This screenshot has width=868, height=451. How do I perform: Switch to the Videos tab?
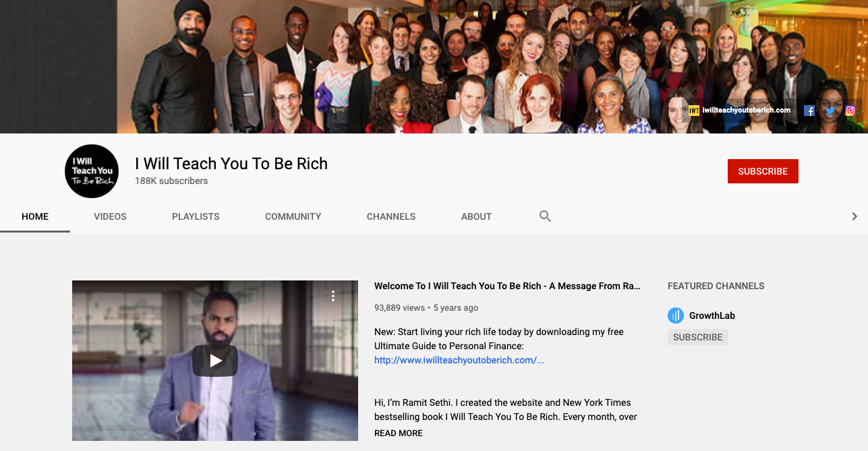110,216
